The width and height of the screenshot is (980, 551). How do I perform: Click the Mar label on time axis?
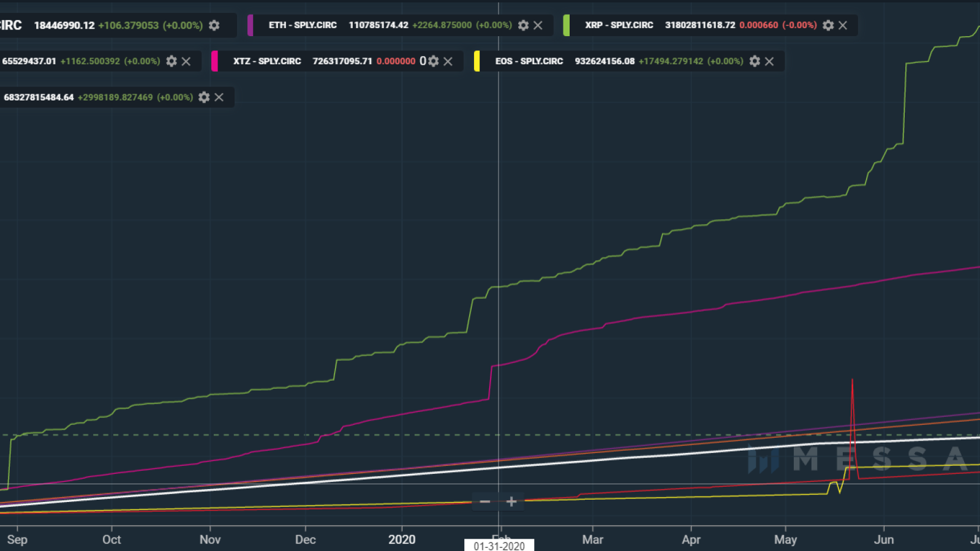click(x=593, y=539)
